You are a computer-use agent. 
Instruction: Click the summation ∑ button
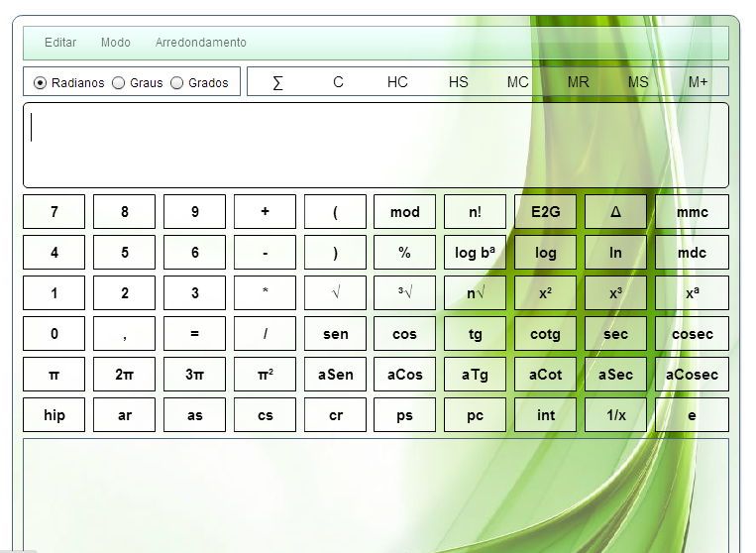click(277, 82)
